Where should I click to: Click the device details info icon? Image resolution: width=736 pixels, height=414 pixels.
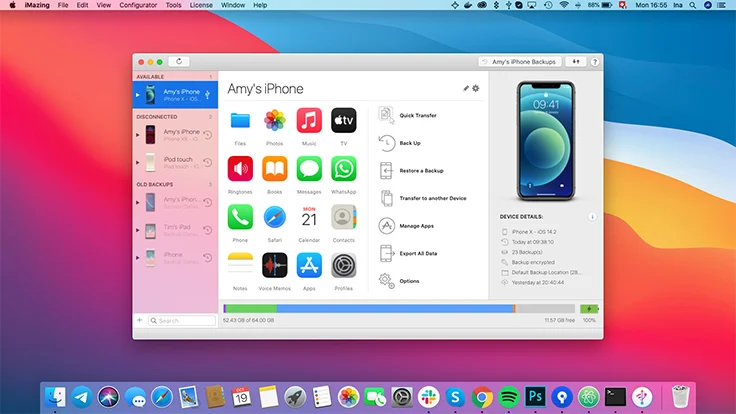tap(592, 216)
